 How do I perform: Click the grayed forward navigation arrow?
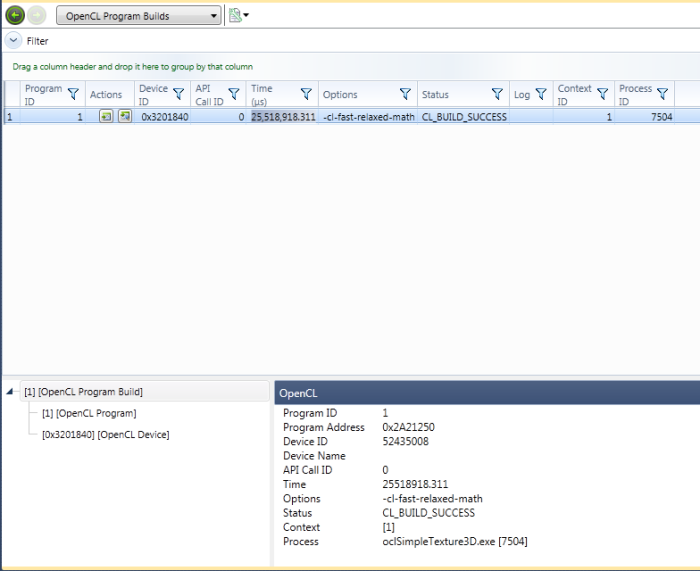click(38, 16)
